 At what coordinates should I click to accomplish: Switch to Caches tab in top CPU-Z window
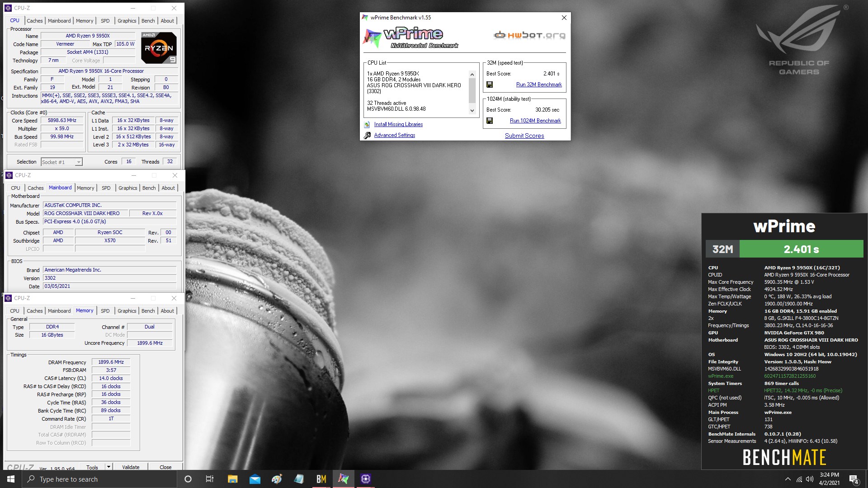pyautogui.click(x=34, y=21)
